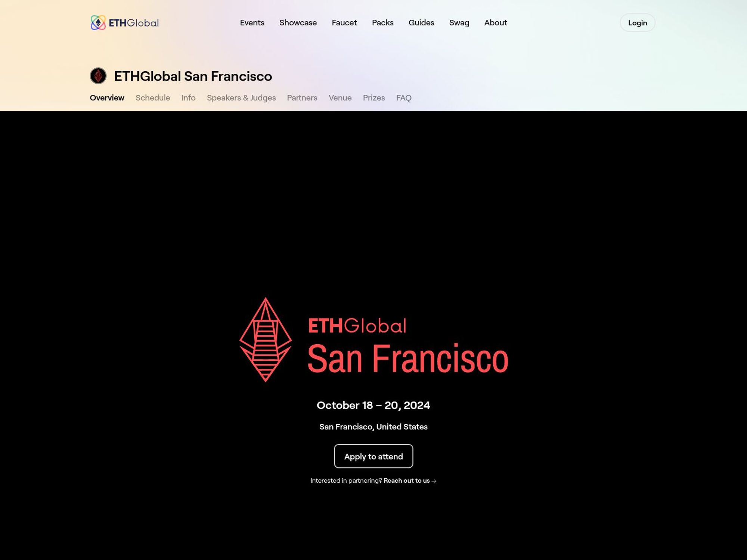Switch to the Schedule tab
747x560 pixels.
(153, 98)
